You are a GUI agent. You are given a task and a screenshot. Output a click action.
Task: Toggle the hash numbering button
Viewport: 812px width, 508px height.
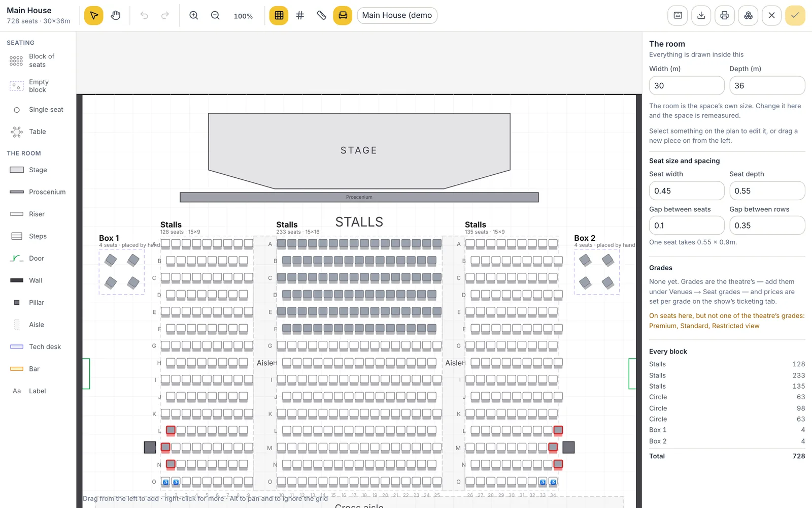tap(300, 15)
